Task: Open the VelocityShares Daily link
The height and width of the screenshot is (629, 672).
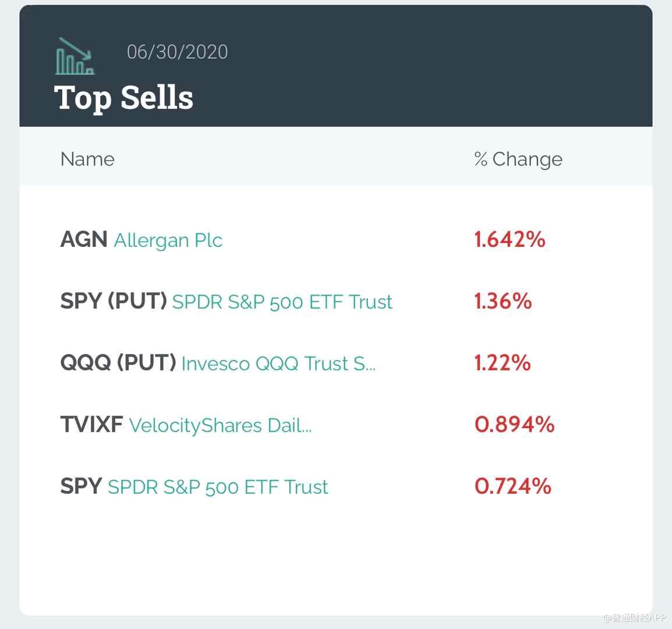Action: click(x=220, y=425)
